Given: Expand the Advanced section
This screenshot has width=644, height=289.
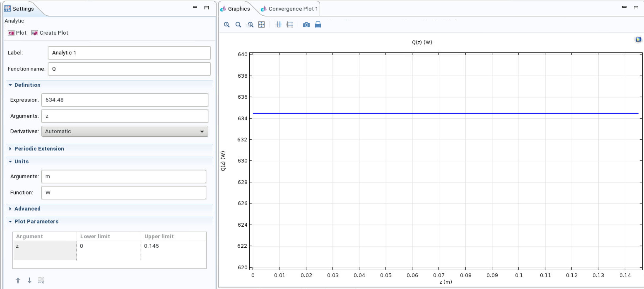Looking at the screenshot, I should pos(27,209).
